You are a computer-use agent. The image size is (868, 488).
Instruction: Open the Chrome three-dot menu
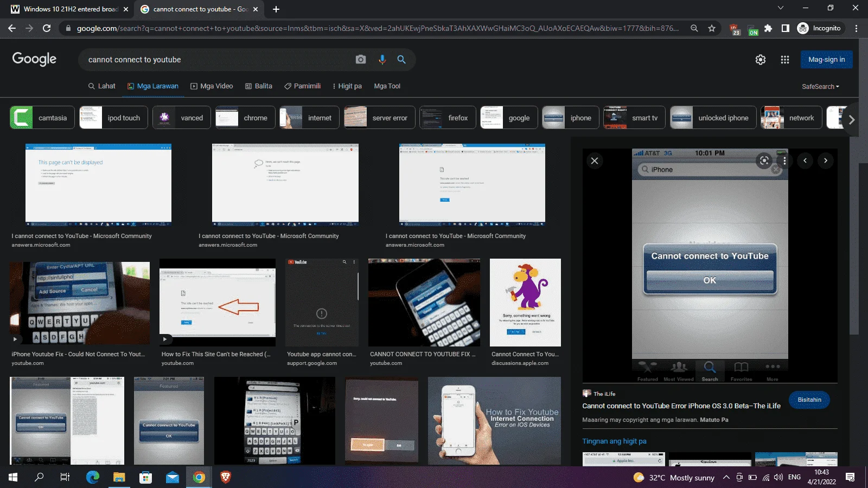[856, 28]
